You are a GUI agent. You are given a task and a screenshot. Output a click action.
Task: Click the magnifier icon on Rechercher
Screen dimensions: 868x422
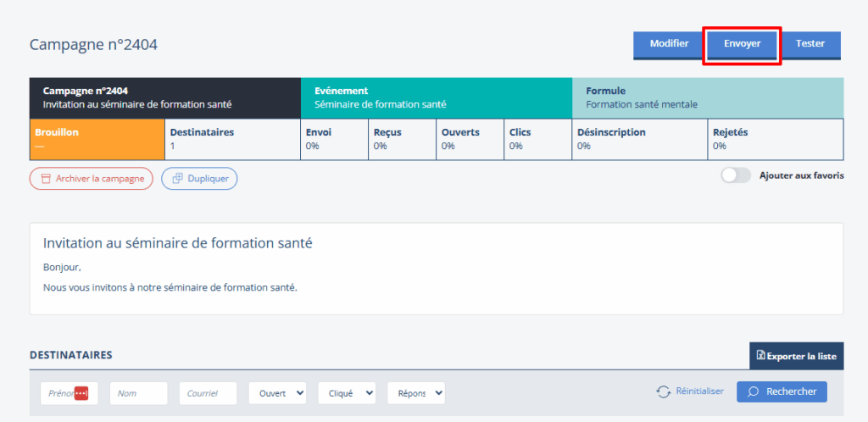coord(753,391)
